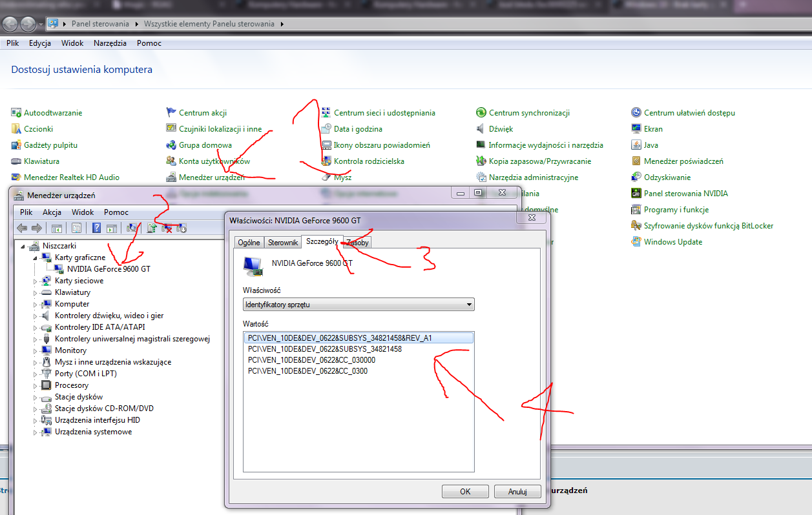Switch to the Ogólne tab
Viewport: 812px width, 515px height.
pyautogui.click(x=249, y=243)
